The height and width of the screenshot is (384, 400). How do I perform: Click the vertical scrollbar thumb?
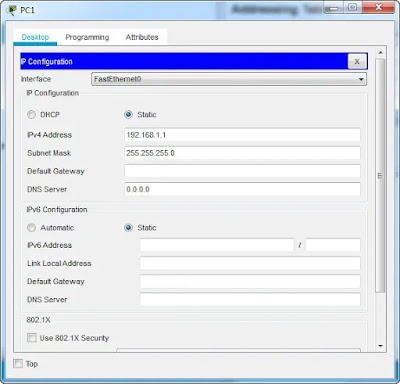pyautogui.click(x=380, y=176)
